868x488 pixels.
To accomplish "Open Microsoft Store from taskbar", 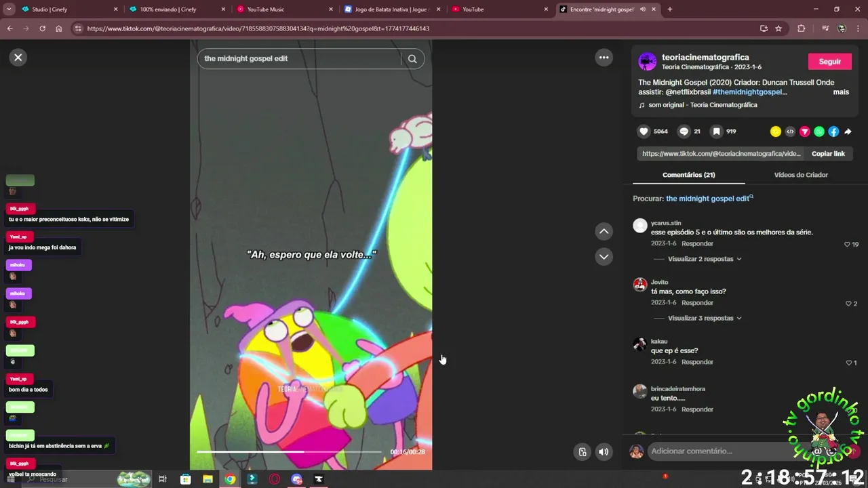I will 185,479.
